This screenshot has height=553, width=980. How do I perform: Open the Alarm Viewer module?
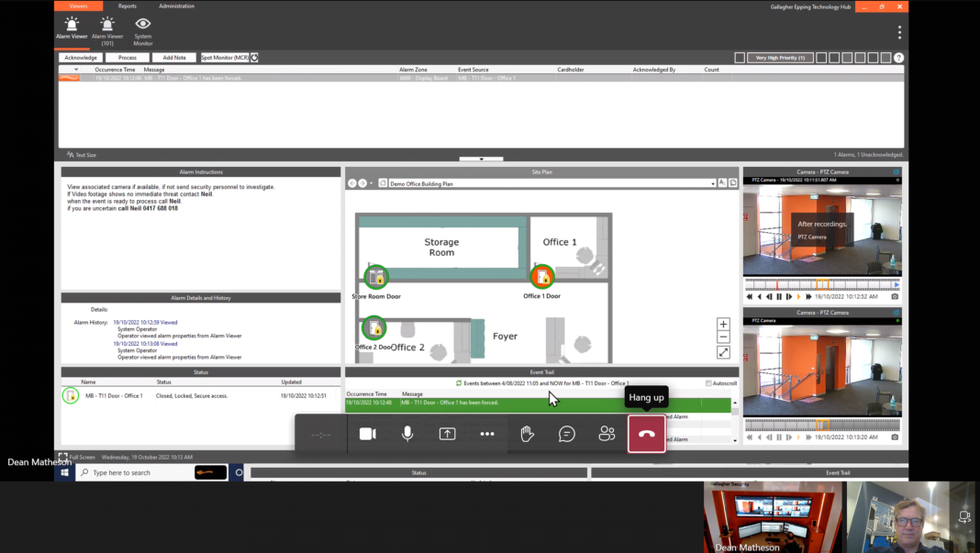(x=72, y=29)
